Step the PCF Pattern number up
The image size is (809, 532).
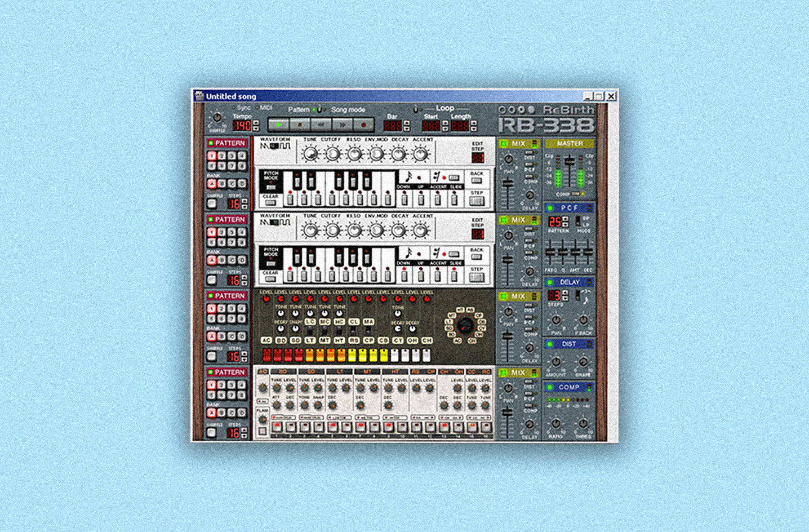565,219
